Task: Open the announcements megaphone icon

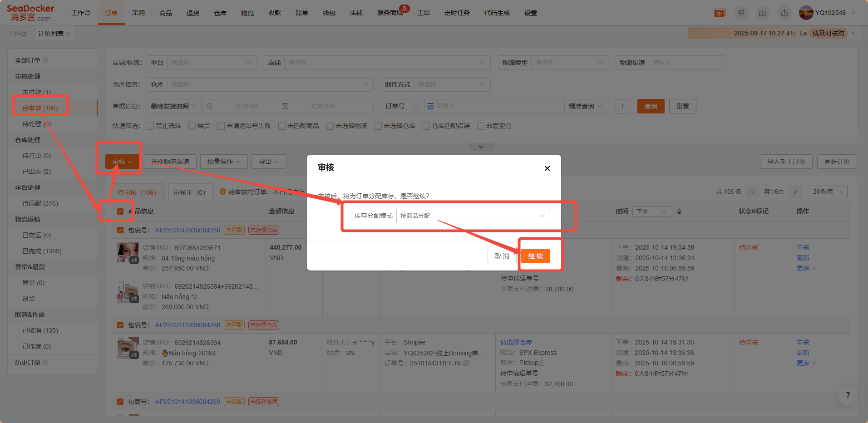Action: [x=741, y=13]
